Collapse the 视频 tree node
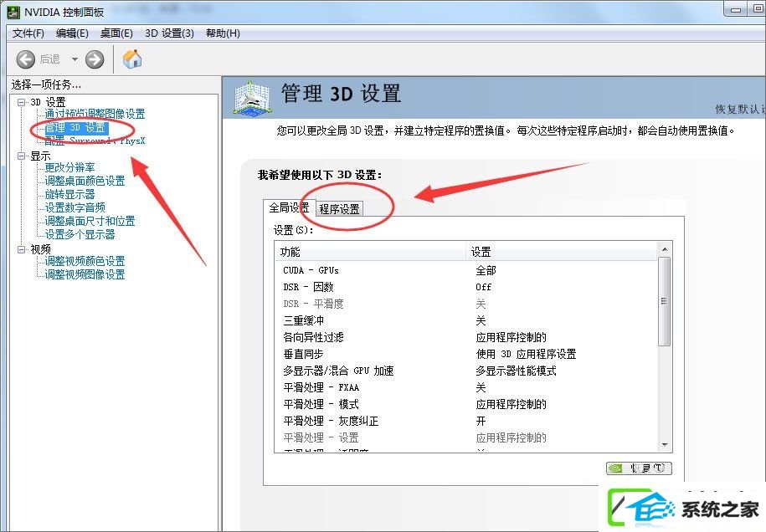The height and width of the screenshot is (532, 766). coord(22,249)
